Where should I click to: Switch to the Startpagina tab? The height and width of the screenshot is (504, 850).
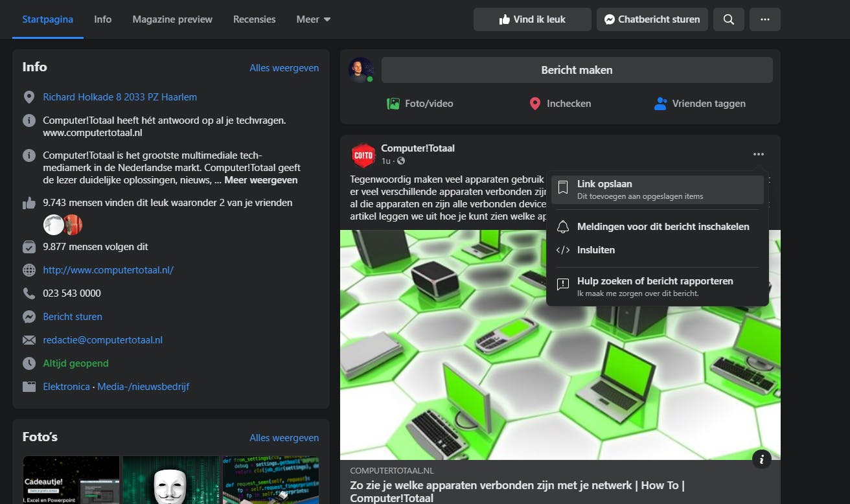point(48,19)
